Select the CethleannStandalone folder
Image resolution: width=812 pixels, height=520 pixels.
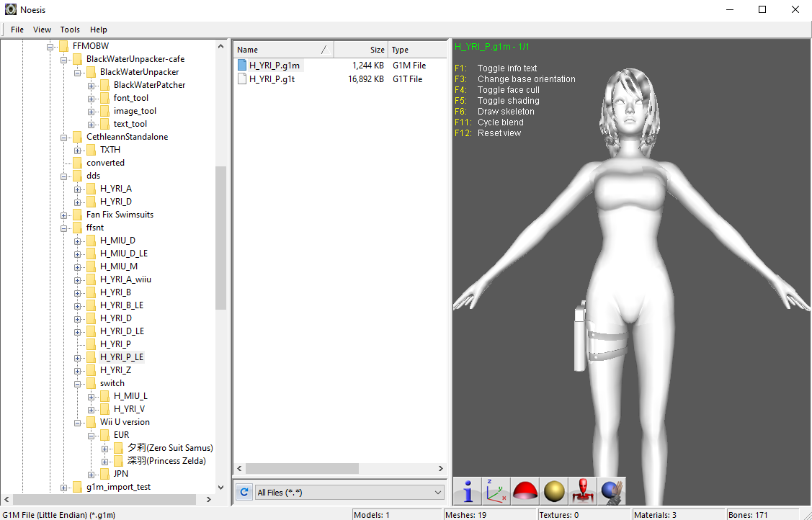tap(128, 137)
